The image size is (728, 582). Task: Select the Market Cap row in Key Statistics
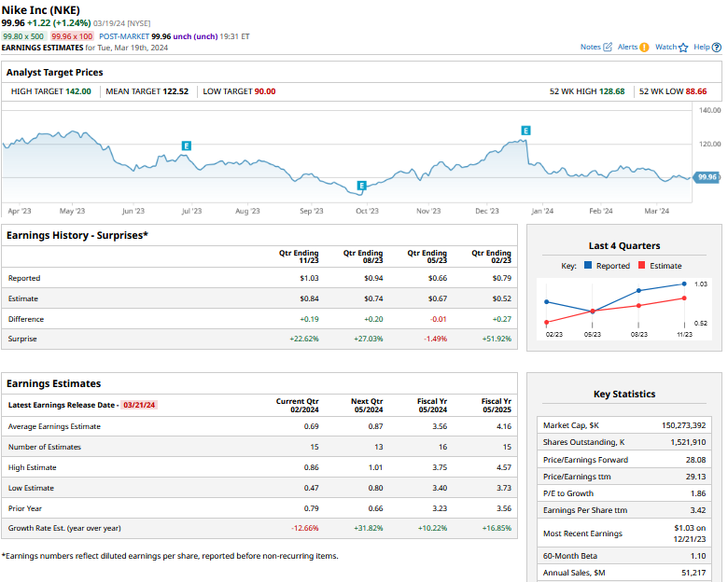tap(623, 425)
